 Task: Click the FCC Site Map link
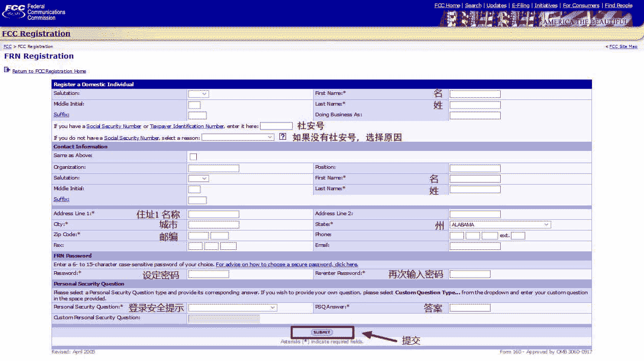coord(623,46)
